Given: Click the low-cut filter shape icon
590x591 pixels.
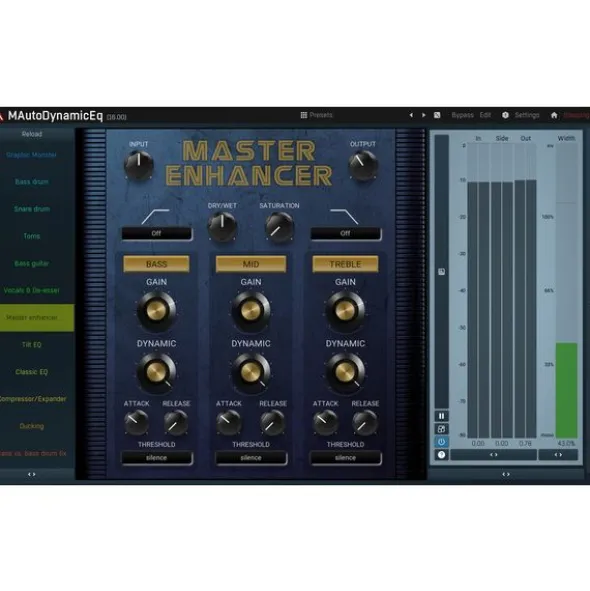Looking at the screenshot, I should [155, 217].
